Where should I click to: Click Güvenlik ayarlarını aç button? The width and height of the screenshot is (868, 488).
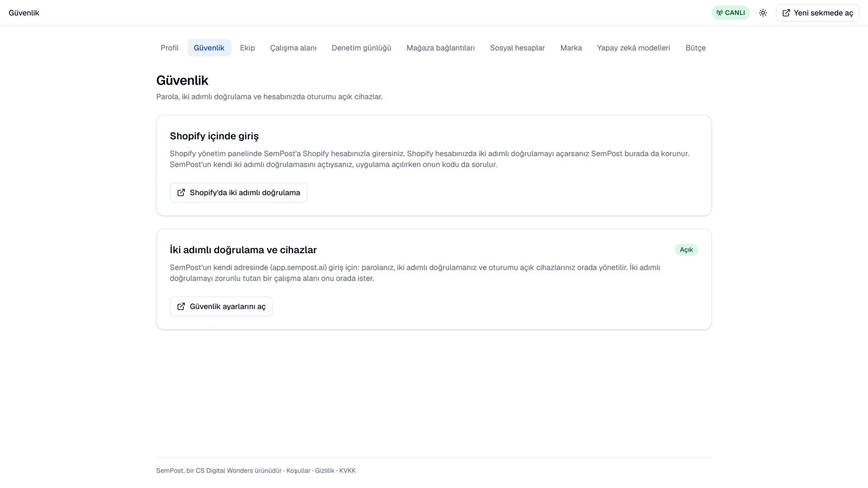(x=221, y=306)
